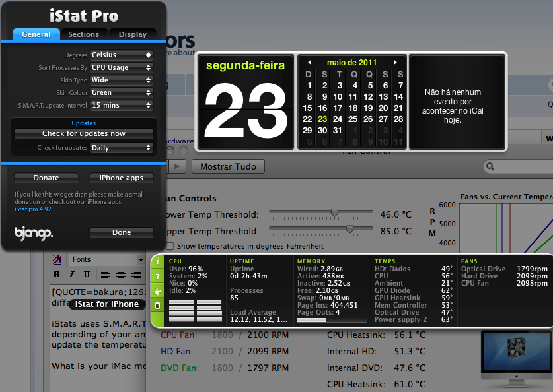Click the Lower Temp Threshold slider knob
553x392 pixels.
tap(334, 212)
